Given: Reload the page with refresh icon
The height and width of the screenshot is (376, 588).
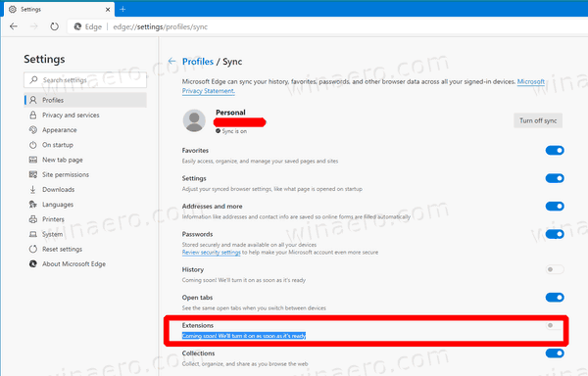Looking at the screenshot, I should tap(54, 26).
